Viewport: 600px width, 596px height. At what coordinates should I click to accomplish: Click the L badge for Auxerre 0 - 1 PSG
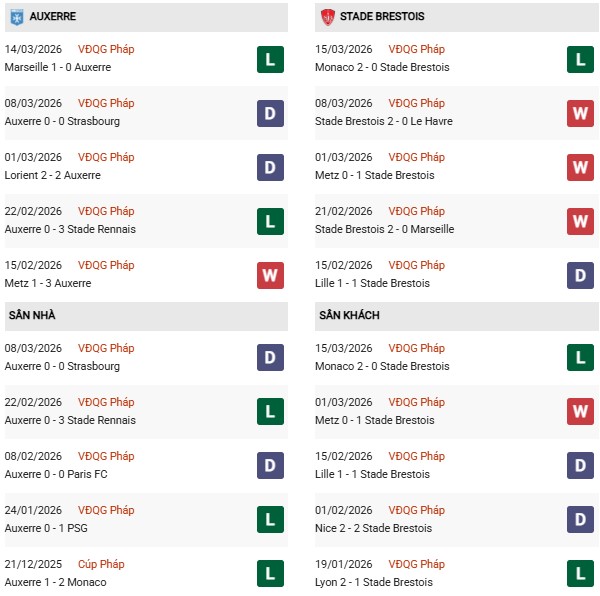point(270,520)
